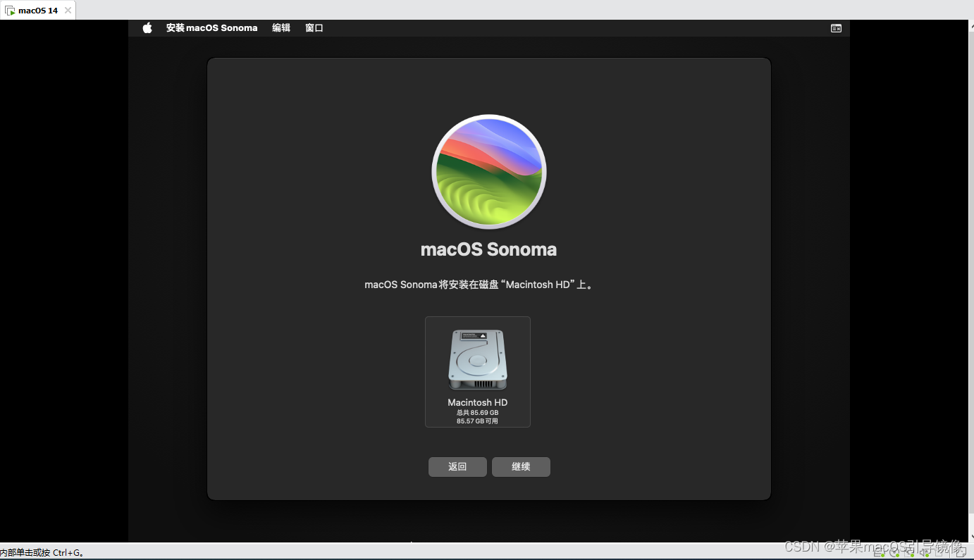Image resolution: width=974 pixels, height=560 pixels.
Task: Click the 返回 button
Action: click(457, 466)
